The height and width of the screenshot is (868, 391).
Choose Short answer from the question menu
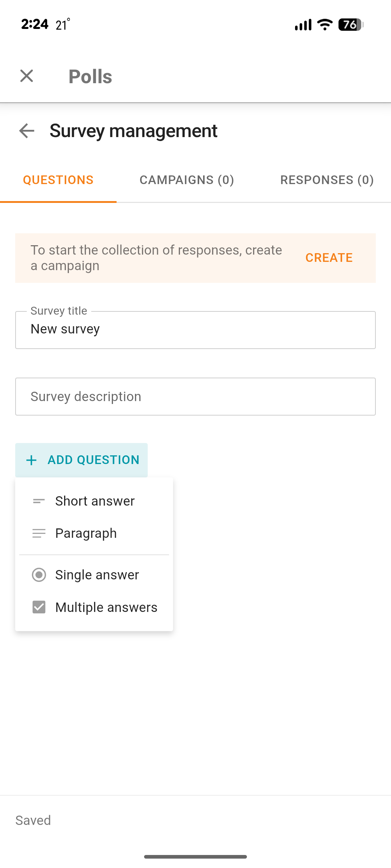[95, 501]
